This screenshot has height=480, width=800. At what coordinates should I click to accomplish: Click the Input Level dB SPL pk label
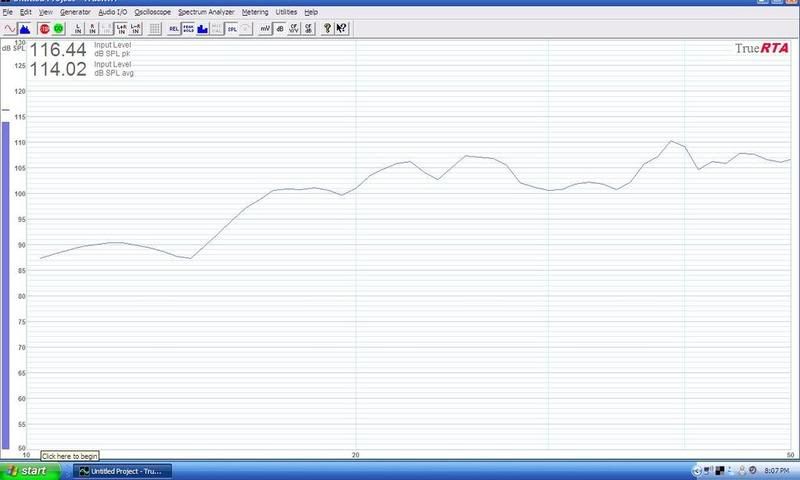[112, 49]
